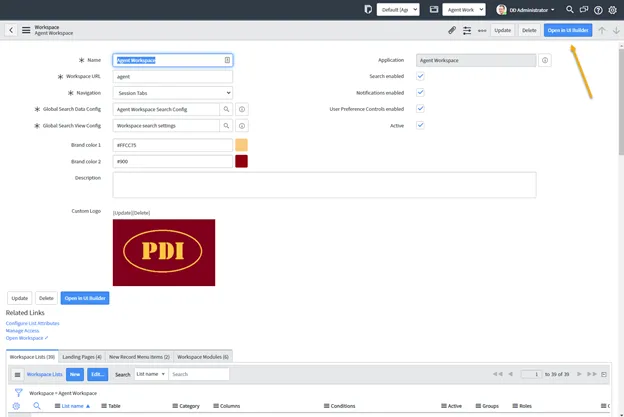624x417 pixels.
Task: Open the personalize form settings icon
Action: click(467, 30)
